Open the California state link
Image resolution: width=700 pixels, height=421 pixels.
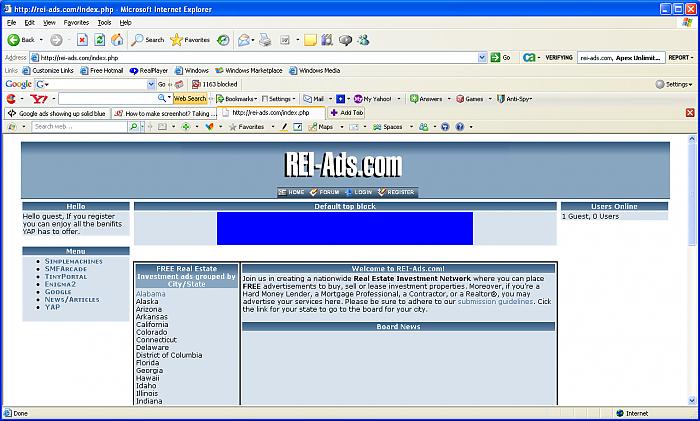point(152,325)
